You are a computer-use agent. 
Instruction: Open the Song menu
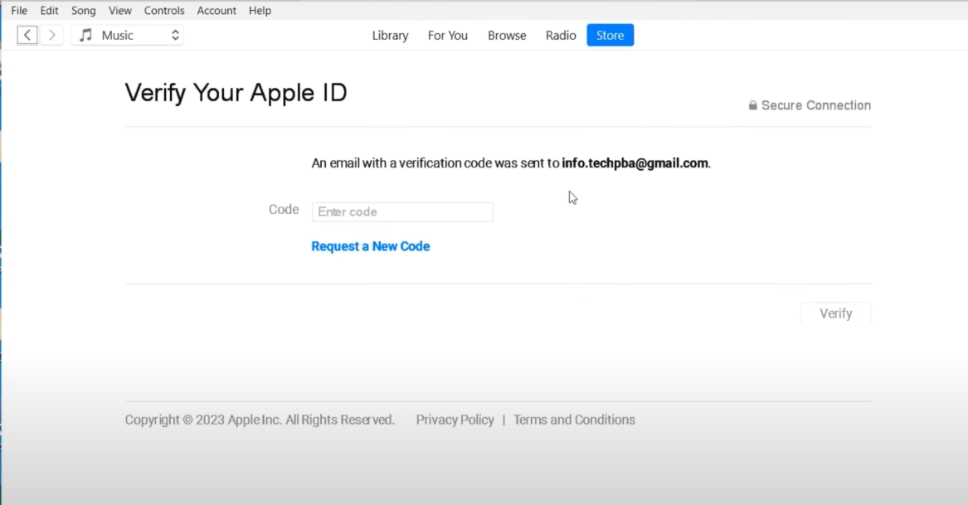(x=83, y=10)
